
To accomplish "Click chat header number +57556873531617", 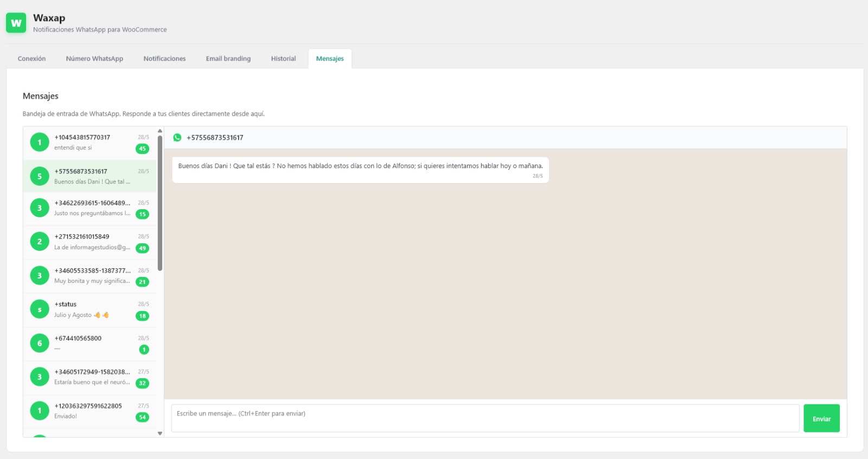I will [x=215, y=138].
